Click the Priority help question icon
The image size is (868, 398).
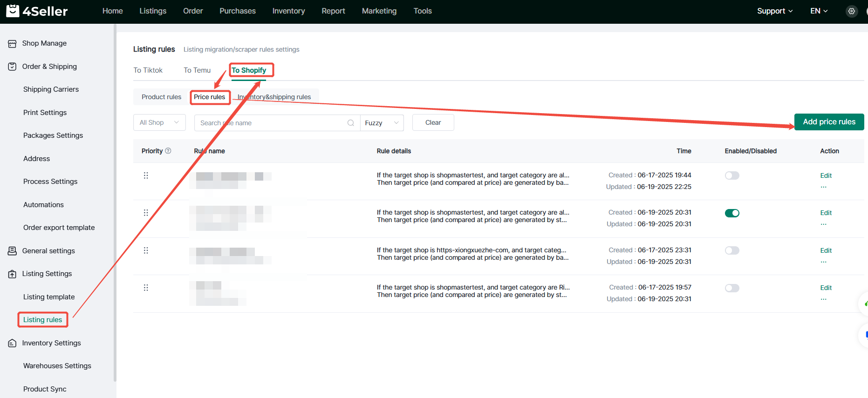pos(168,151)
